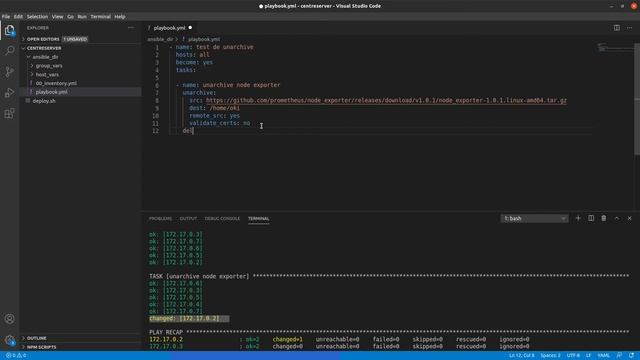Split the terminal panel
640x360 pixels.
(x=591, y=218)
